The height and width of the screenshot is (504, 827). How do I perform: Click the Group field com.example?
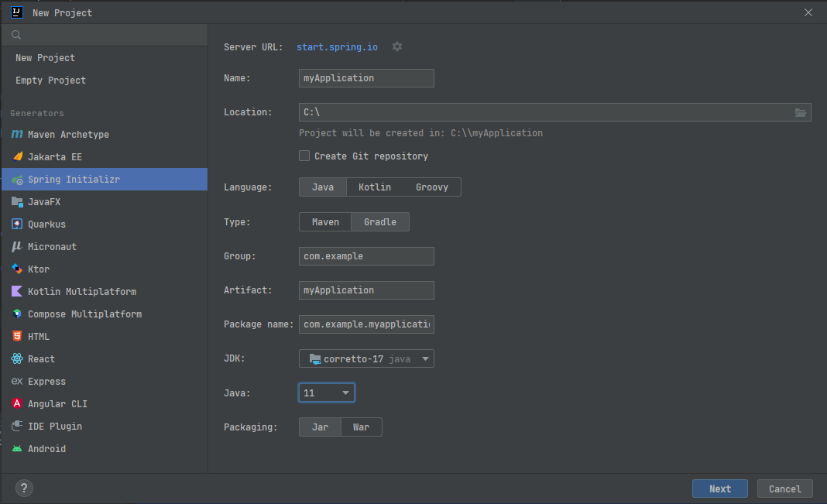point(366,256)
